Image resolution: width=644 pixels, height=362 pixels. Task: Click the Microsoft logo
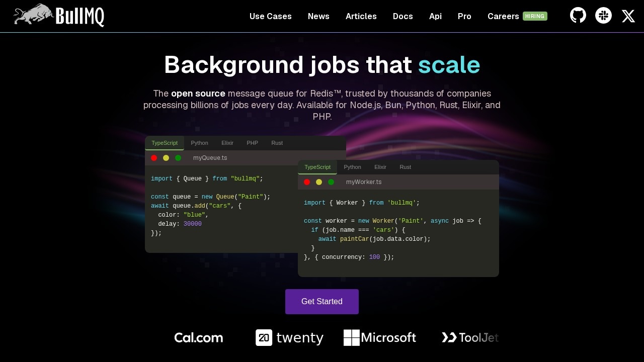(380, 338)
